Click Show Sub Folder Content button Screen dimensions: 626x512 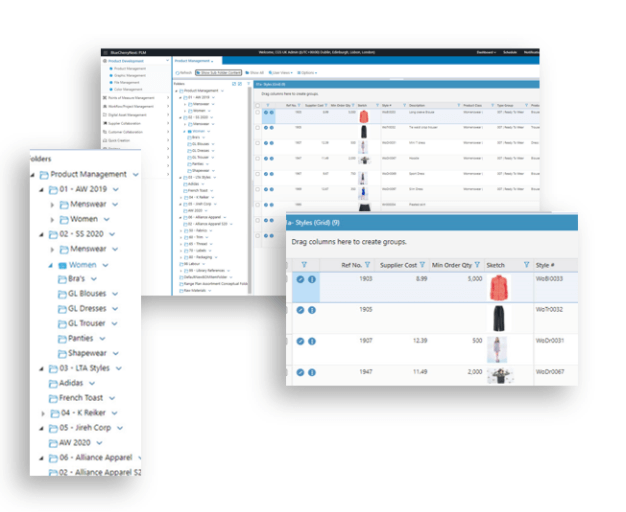click(x=218, y=73)
